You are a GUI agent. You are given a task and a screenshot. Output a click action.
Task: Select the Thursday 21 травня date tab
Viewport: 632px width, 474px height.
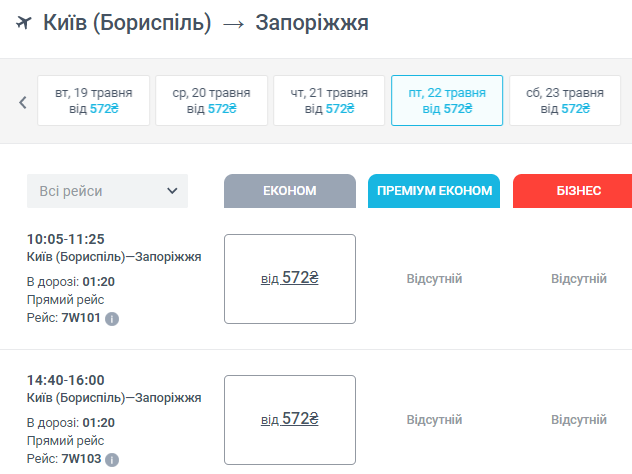point(329,100)
